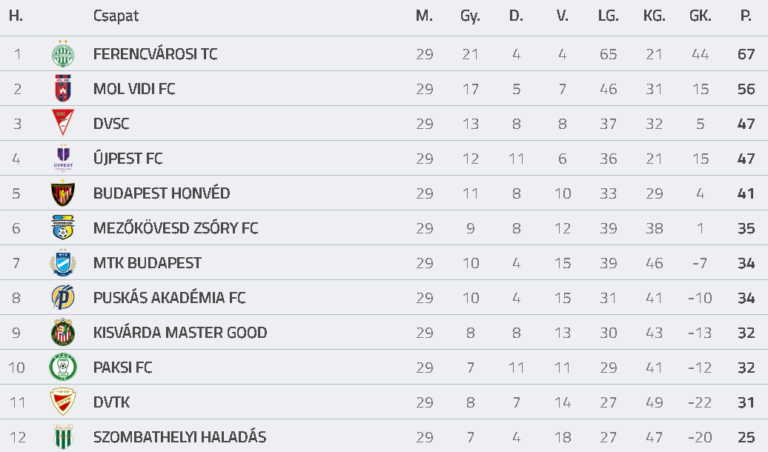This screenshot has width=768, height=452.
Task: Click the Gy. wins column header
Action: click(x=470, y=16)
